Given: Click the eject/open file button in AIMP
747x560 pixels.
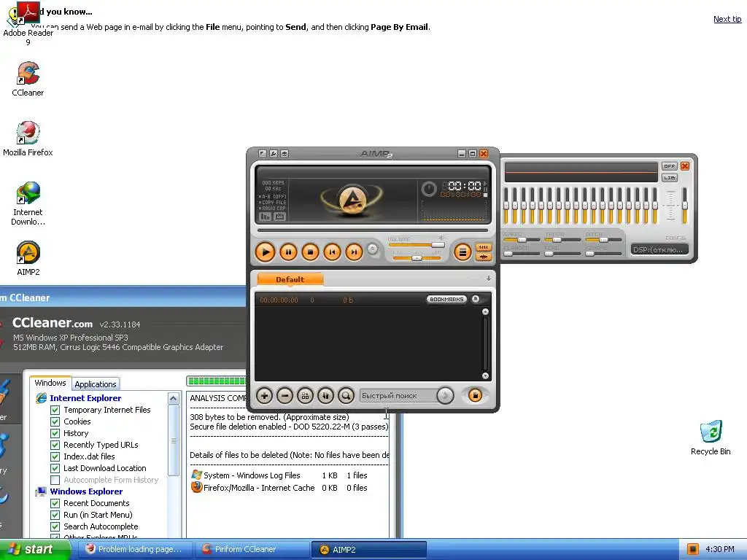Looking at the screenshot, I should 373,249.
